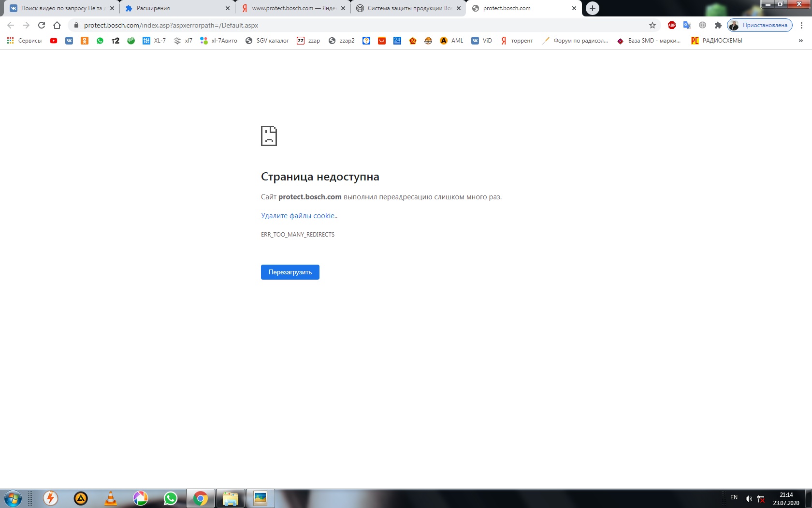Open the Сервисы apps bookmark

tap(24, 41)
